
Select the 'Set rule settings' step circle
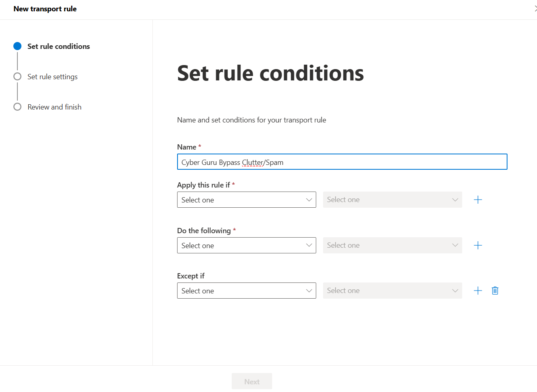pyautogui.click(x=17, y=76)
